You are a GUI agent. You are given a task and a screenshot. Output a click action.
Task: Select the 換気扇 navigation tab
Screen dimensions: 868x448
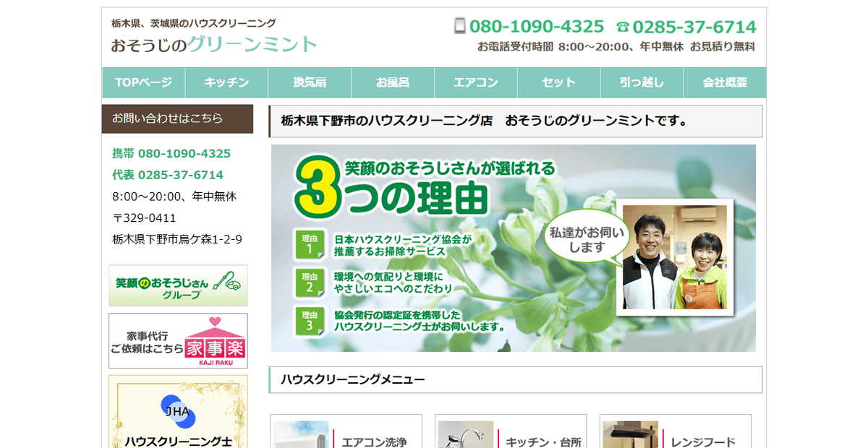(310, 82)
